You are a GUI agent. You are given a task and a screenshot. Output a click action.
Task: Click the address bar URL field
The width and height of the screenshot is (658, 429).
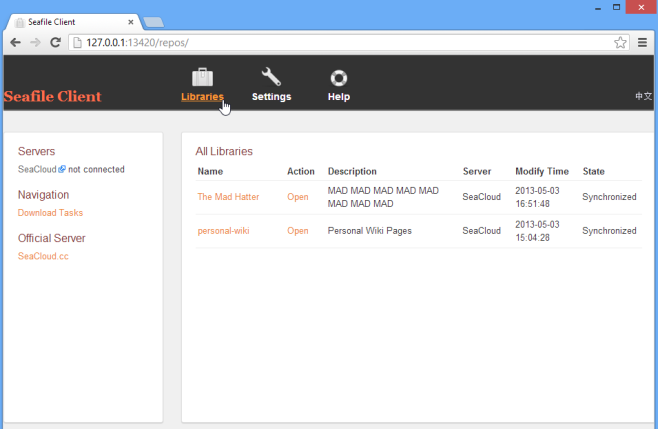348,42
